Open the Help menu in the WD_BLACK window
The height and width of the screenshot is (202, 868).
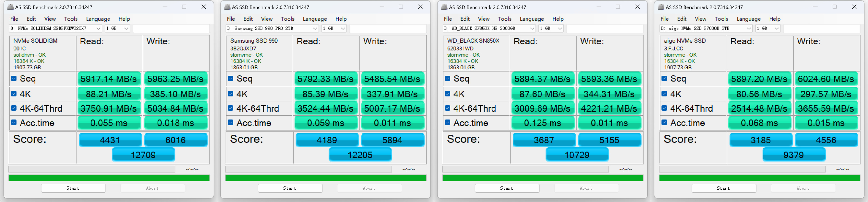558,19
